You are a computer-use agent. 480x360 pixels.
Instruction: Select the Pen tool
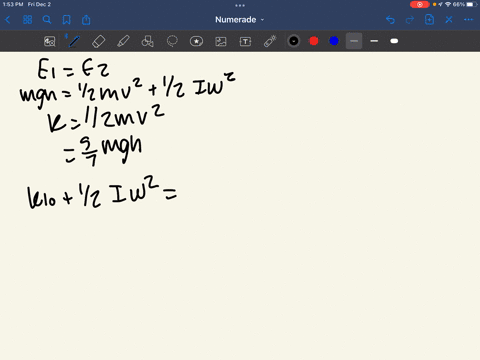pos(74,41)
